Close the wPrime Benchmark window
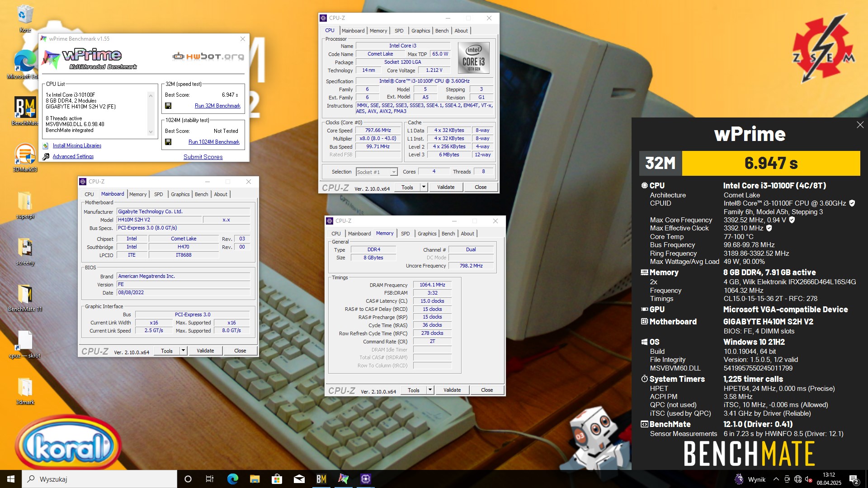This screenshot has height=488, width=868. [x=243, y=39]
